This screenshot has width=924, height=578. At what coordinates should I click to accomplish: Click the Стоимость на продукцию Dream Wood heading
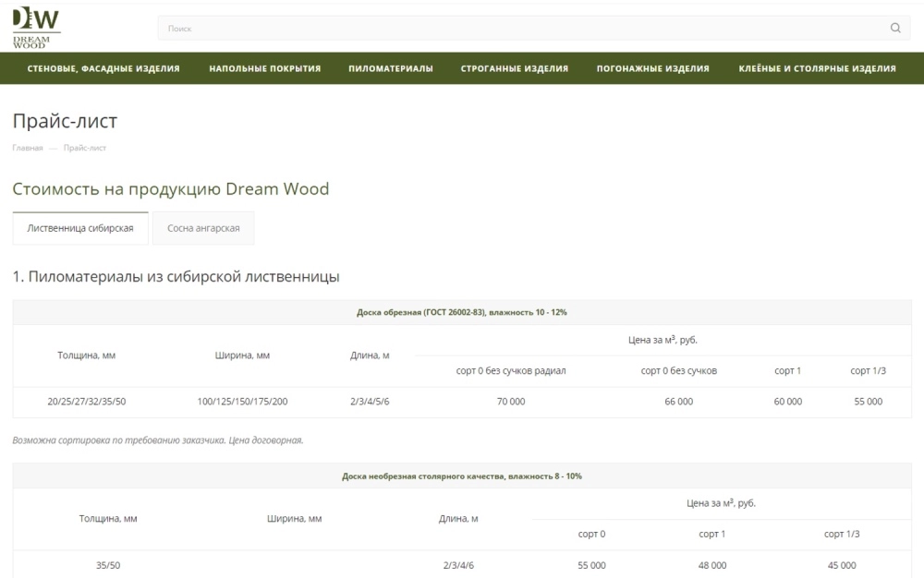pyautogui.click(x=171, y=189)
